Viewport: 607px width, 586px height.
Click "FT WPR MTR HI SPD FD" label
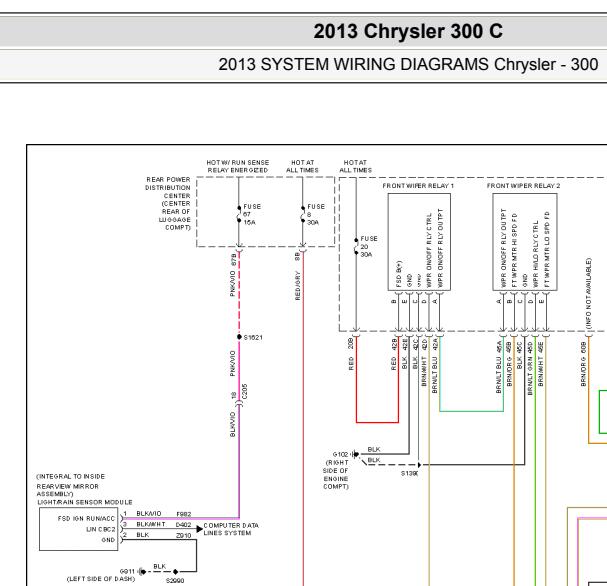coord(514,250)
